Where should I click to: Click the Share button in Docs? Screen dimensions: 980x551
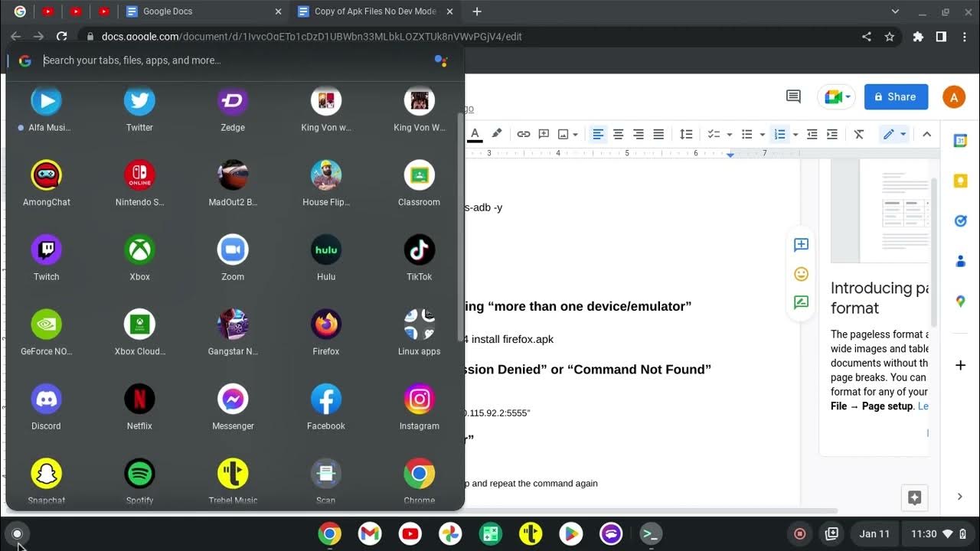(897, 96)
